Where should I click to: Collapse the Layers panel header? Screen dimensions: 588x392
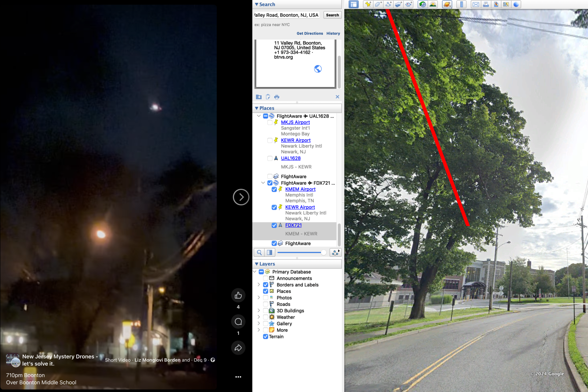pos(257,264)
